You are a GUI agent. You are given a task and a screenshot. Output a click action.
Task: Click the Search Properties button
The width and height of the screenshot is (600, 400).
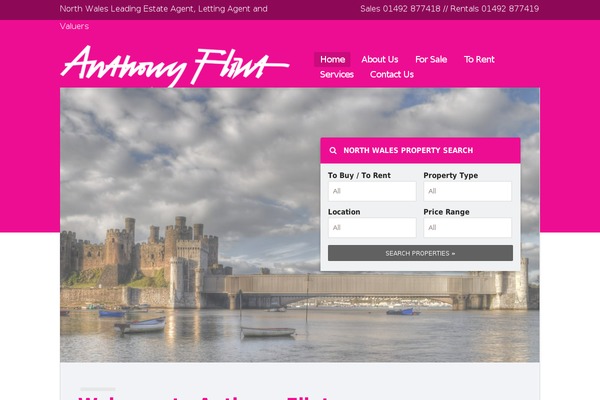(x=420, y=253)
